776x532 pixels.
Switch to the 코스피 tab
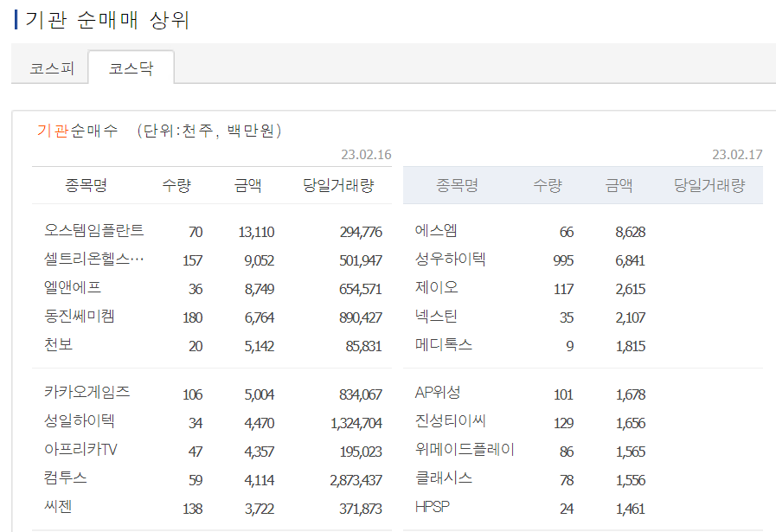click(51, 67)
